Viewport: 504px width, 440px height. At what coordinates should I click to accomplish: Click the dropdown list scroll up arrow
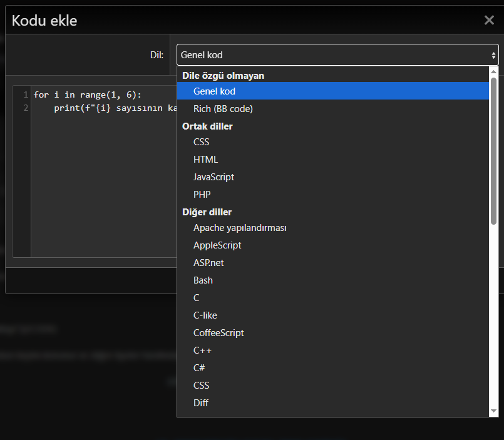point(493,71)
